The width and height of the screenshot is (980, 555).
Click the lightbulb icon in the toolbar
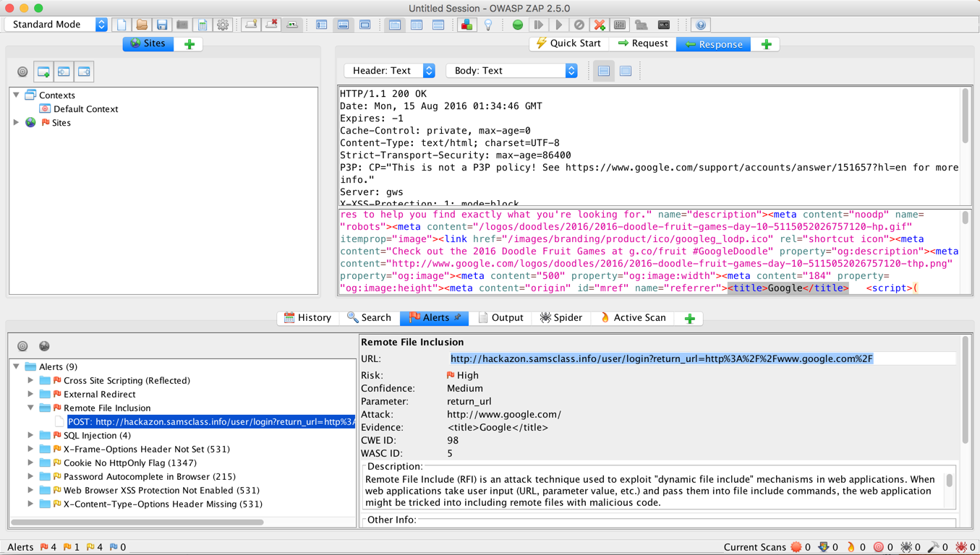click(488, 25)
